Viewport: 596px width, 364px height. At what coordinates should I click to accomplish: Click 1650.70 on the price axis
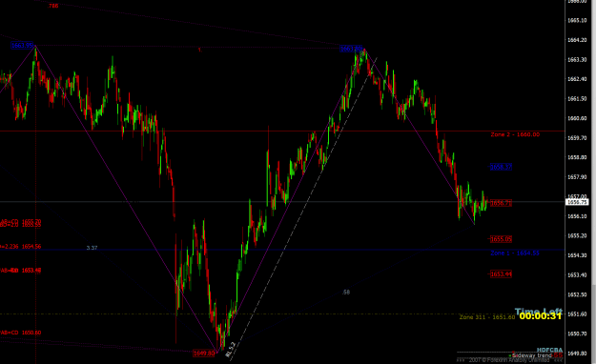coord(577,334)
